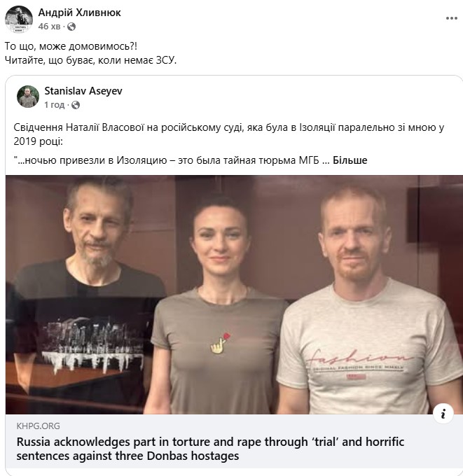
Task: Open Андрій Хливнюк's profile picture
Action: 19,19
